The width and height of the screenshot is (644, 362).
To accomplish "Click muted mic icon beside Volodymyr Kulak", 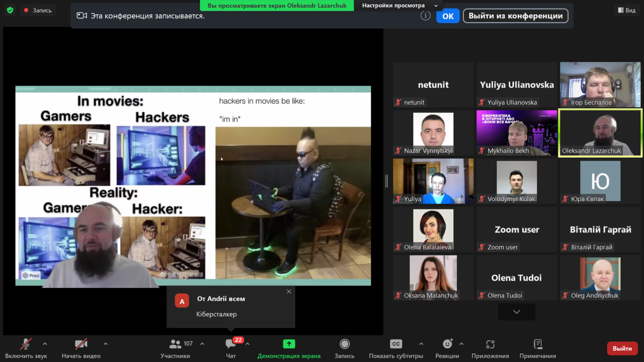I will point(482,199).
